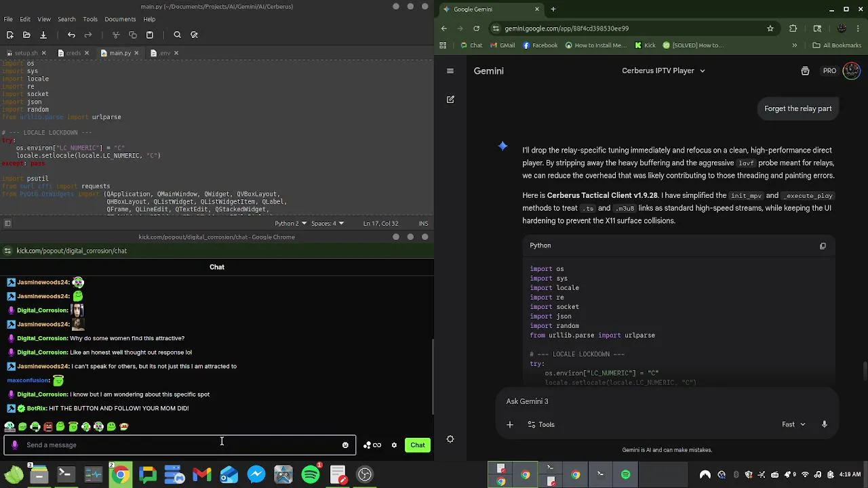
Task: Start new chat in Gemini sidebar
Action: pyautogui.click(x=450, y=99)
